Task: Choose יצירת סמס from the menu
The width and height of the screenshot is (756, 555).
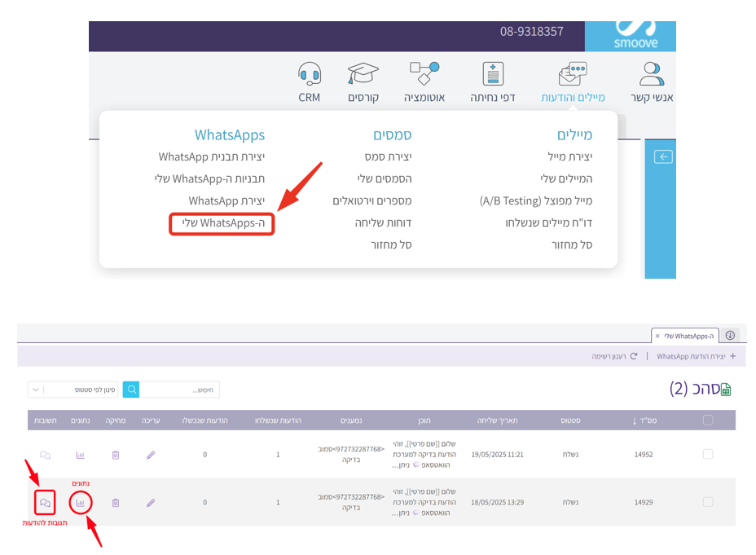Action: coord(388,156)
